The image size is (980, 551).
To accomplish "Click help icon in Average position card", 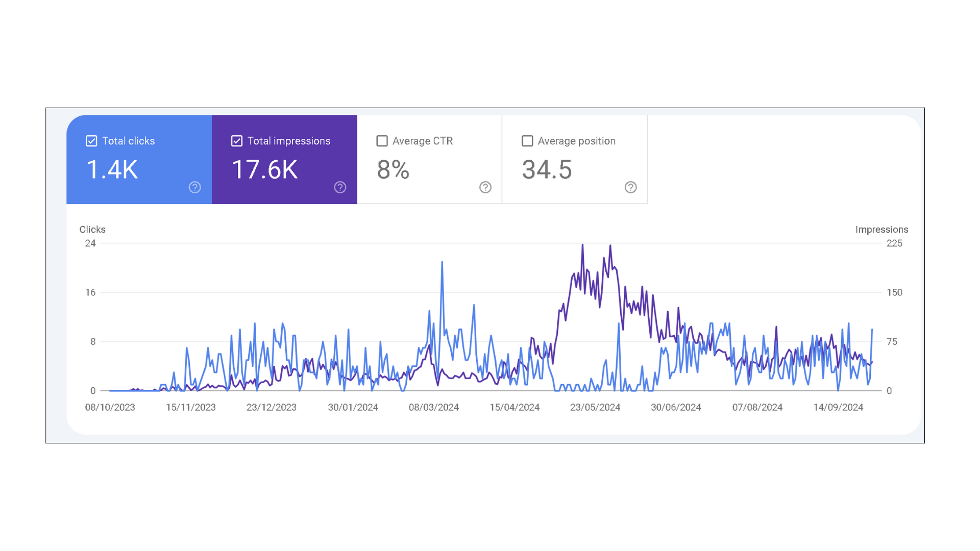I will [x=630, y=187].
